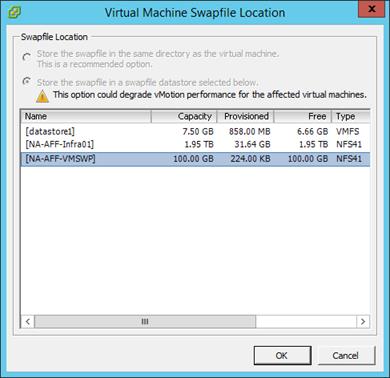Click the horizontal scrollbar thumb
Screen dimensions: 390x378
145,322
